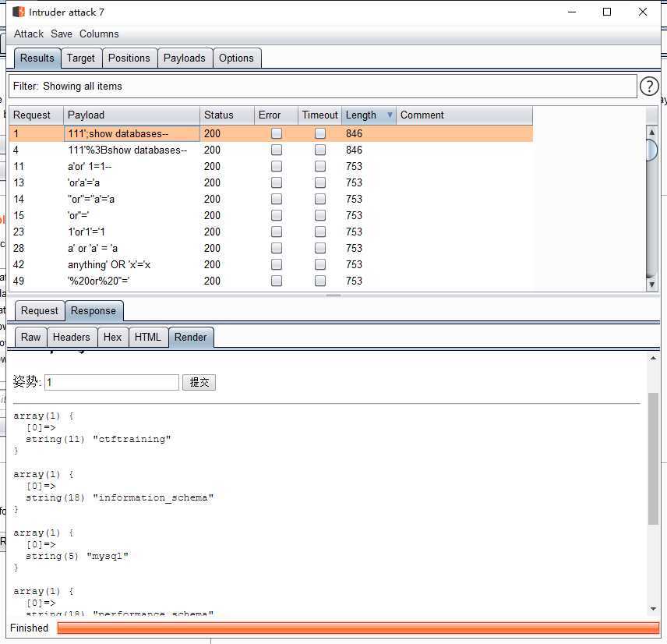Sort results by Comment column header

(464, 115)
